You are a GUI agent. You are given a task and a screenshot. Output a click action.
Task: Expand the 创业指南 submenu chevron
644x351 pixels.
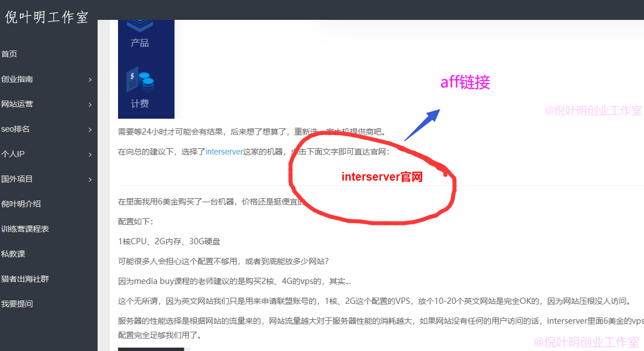click(x=90, y=80)
